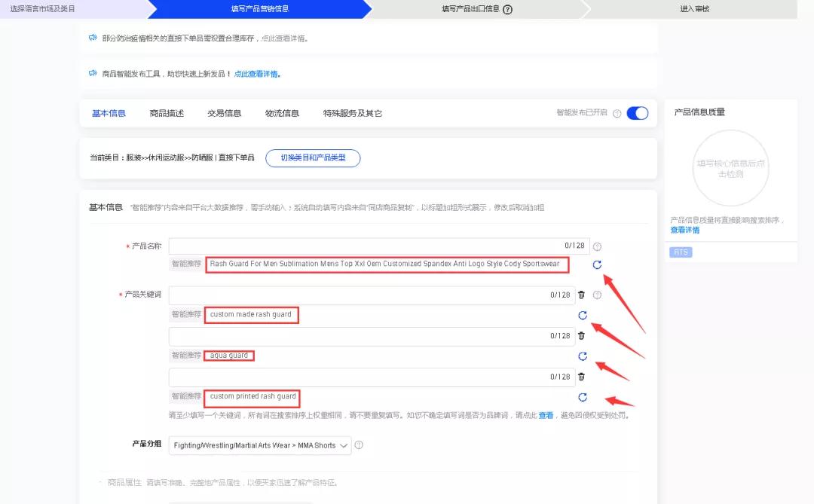This screenshot has height=504, width=814.
Task: Refresh the "custom printed rash guard" suggestion
Action: click(583, 397)
